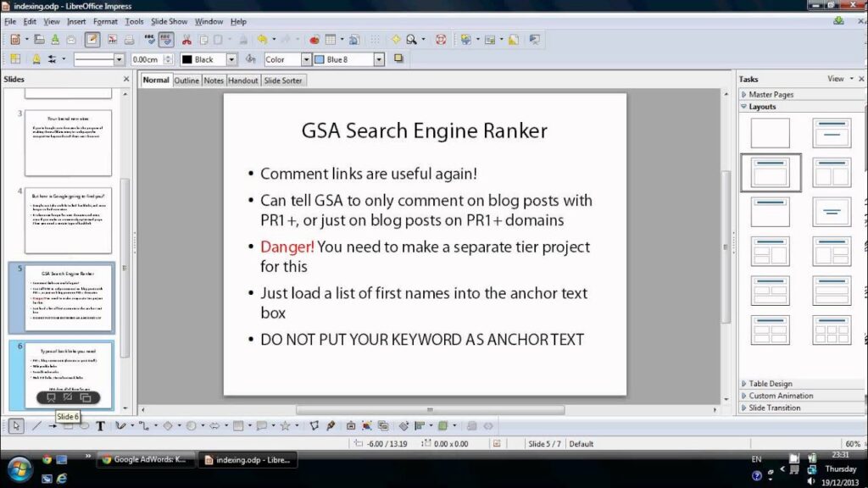Image resolution: width=868 pixels, height=488 pixels.
Task: Export directly as PDF icon
Action: [x=113, y=39]
